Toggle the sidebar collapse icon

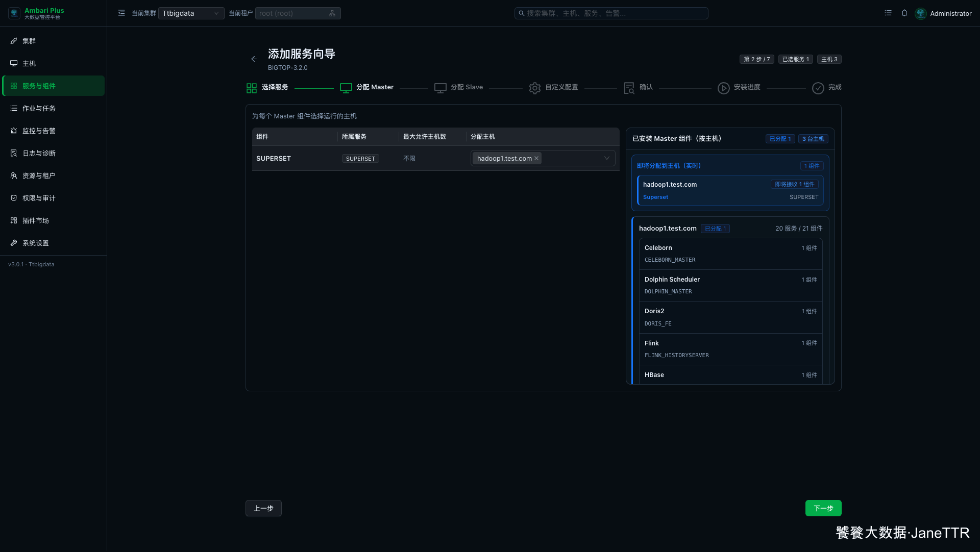click(x=121, y=13)
